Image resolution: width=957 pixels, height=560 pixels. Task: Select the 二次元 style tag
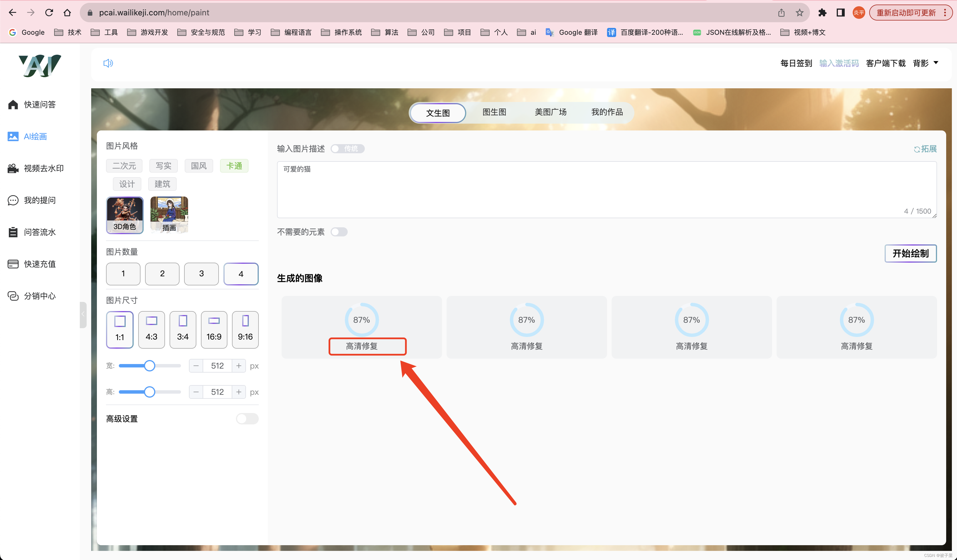pos(124,165)
